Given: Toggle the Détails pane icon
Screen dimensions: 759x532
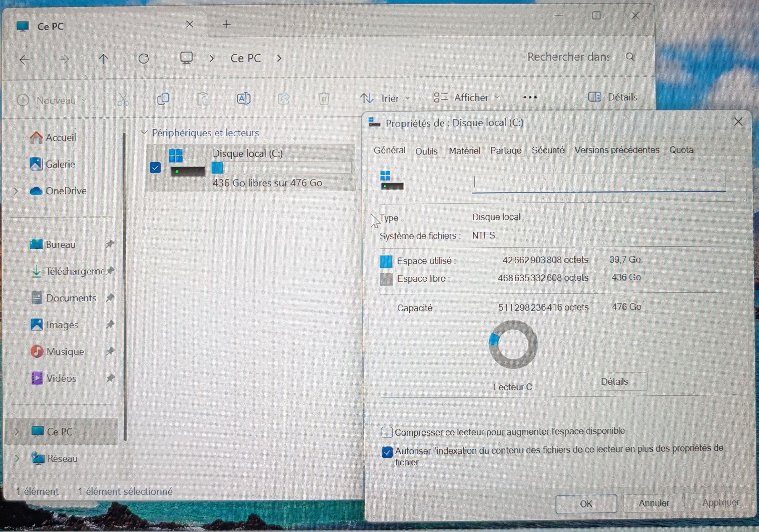Looking at the screenshot, I should pos(594,97).
